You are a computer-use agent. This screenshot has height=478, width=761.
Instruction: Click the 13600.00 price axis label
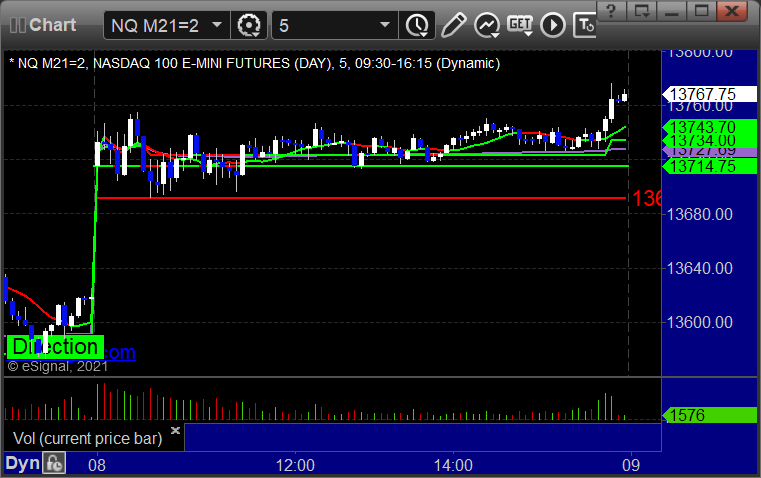[700, 322]
